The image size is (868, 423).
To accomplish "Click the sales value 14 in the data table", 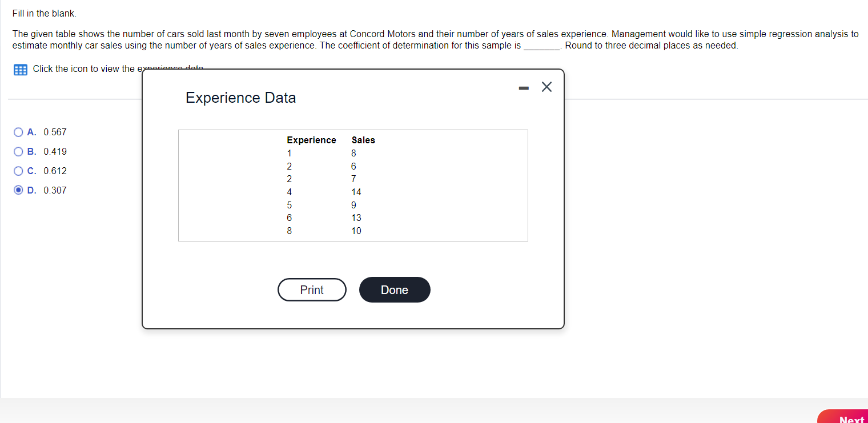I will click(x=356, y=192).
